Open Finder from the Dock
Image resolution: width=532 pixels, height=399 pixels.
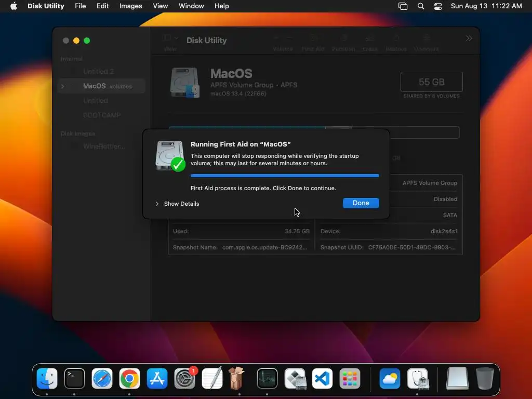click(x=47, y=378)
